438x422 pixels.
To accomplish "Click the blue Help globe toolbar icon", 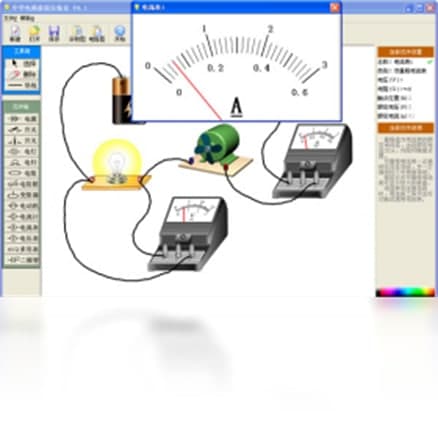I will pyautogui.click(x=119, y=33).
